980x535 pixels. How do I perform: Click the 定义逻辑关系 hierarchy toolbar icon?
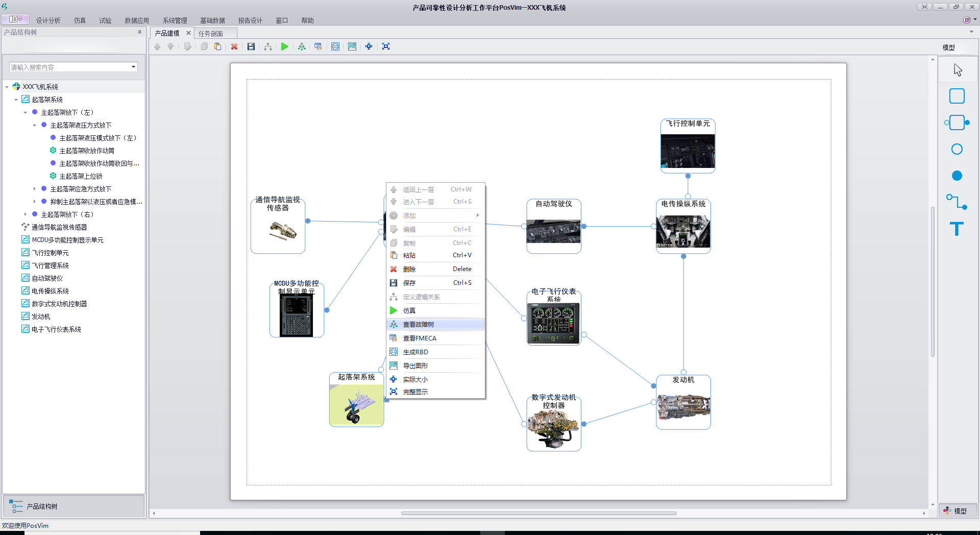click(x=268, y=46)
